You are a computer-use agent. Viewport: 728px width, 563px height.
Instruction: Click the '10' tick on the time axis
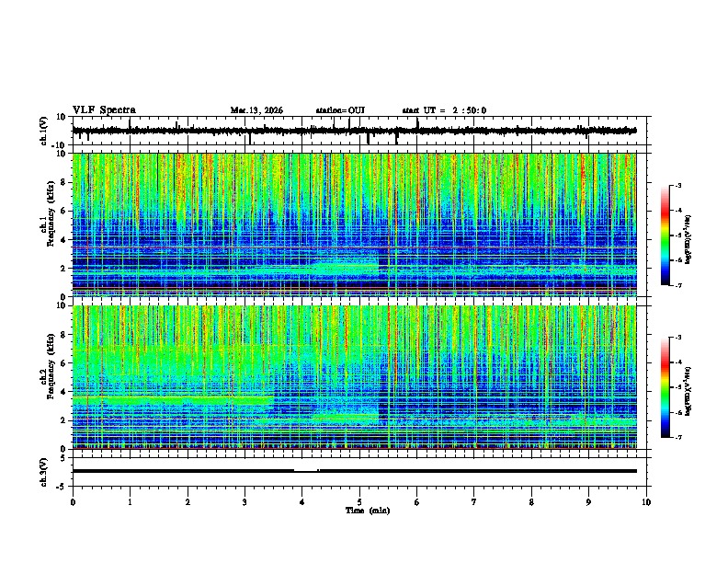coord(646,502)
